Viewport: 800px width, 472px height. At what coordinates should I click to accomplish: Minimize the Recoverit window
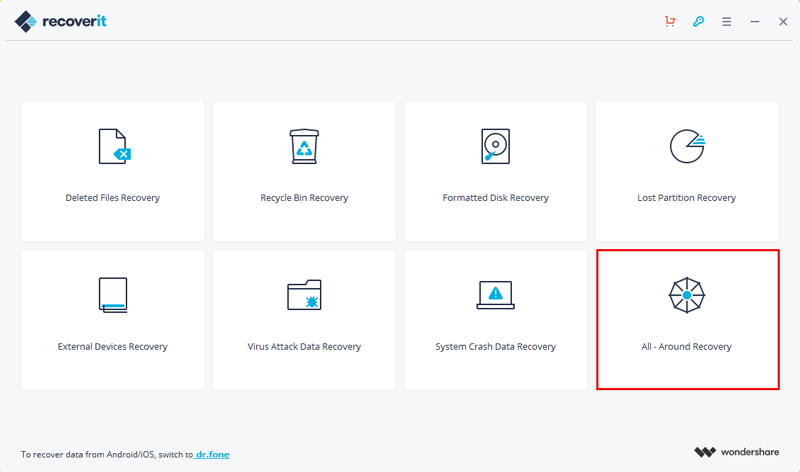pyautogui.click(x=755, y=21)
